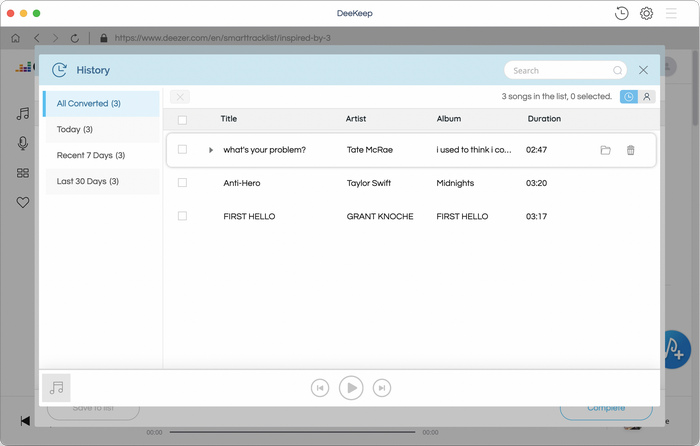Click the Artist column header
The height and width of the screenshot is (446, 700).
[x=356, y=119]
